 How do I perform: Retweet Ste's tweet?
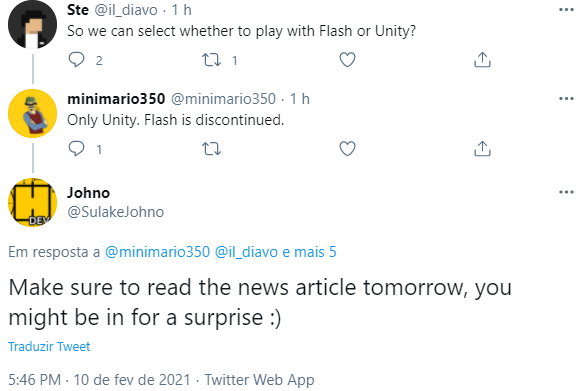212,60
